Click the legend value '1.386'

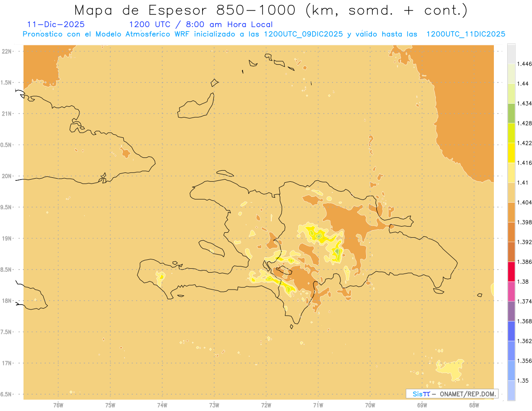[x=524, y=262]
